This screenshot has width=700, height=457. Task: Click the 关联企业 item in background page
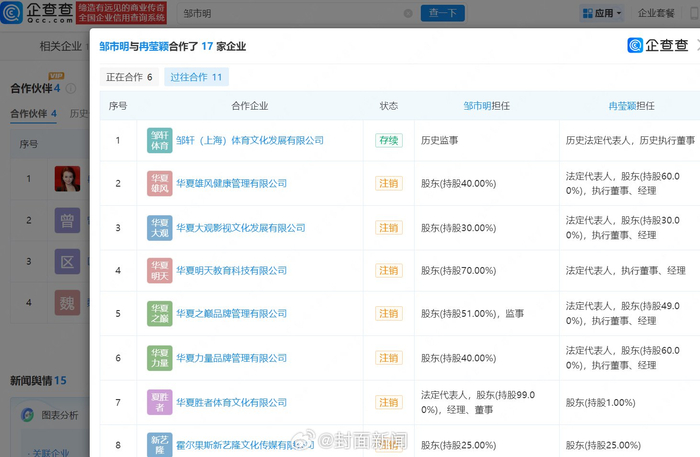[x=50, y=453]
